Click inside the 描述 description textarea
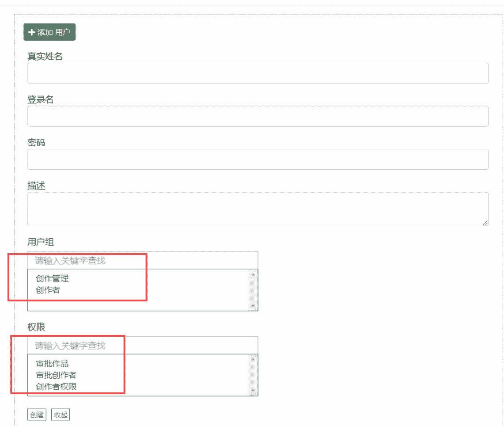This screenshot has height=426, width=504. click(258, 209)
